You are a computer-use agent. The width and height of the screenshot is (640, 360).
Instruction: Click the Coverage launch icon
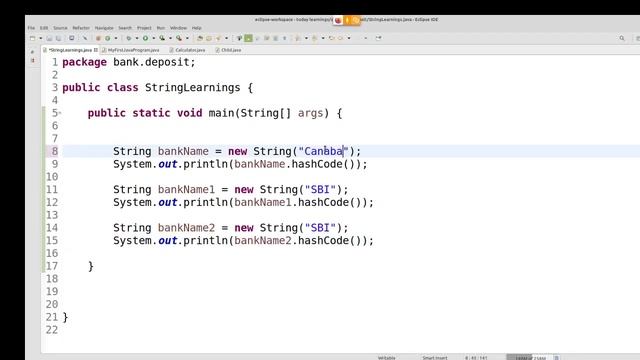(162, 38)
